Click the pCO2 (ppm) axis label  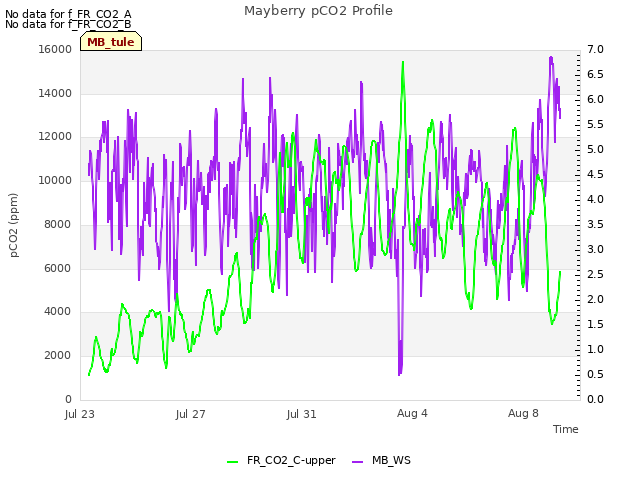tap(14, 225)
